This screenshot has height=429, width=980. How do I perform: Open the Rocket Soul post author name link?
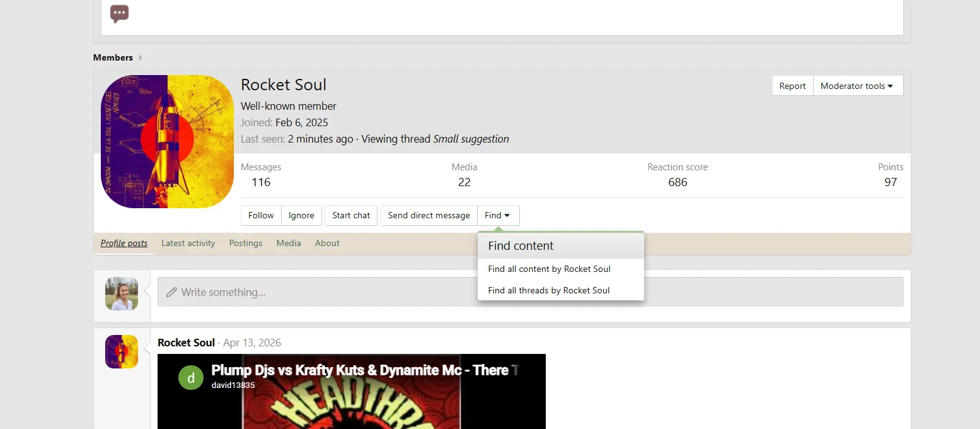point(186,343)
